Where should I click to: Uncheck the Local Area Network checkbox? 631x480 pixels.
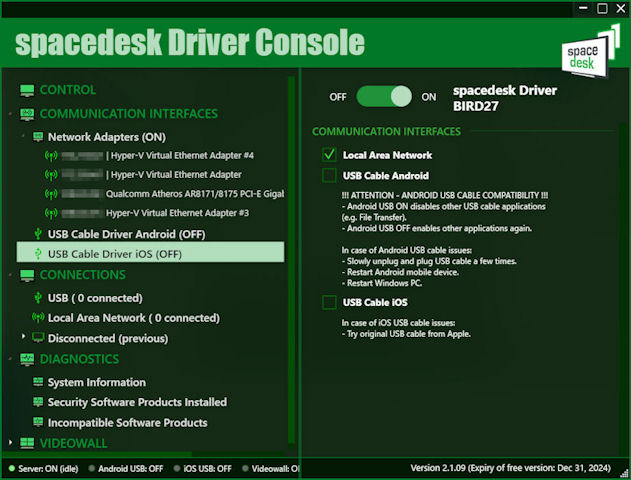[x=329, y=155]
